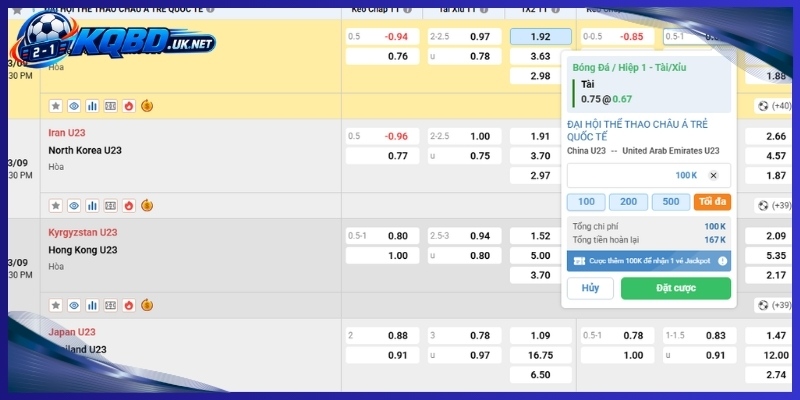Click the orange Tối đa max stake button
The width and height of the screenshot is (800, 400).
tap(712, 202)
